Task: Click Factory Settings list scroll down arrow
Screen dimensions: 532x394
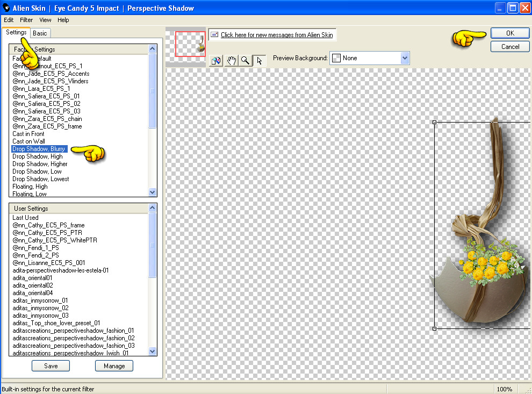Action: click(152, 192)
